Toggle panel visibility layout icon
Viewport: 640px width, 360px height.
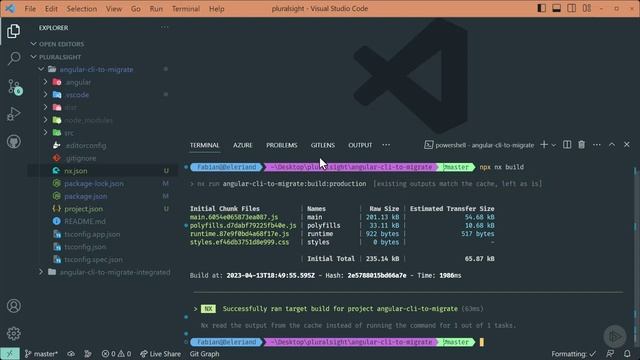tap(556, 8)
